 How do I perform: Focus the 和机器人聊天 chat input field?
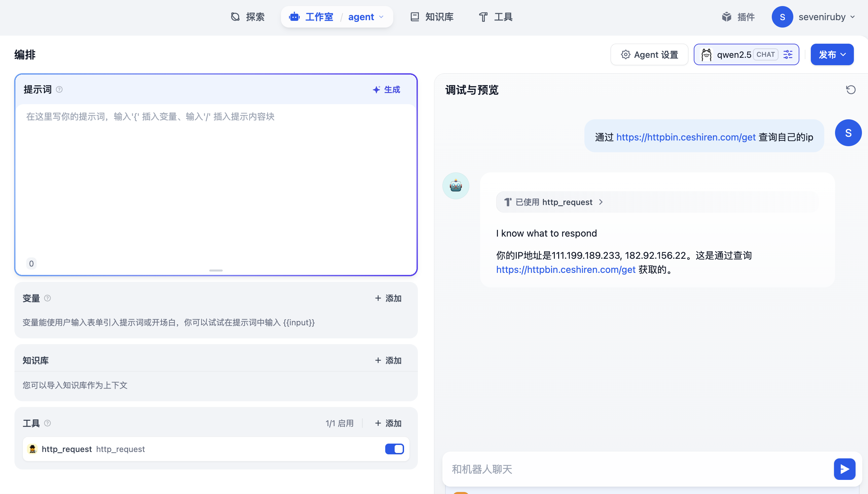point(635,469)
